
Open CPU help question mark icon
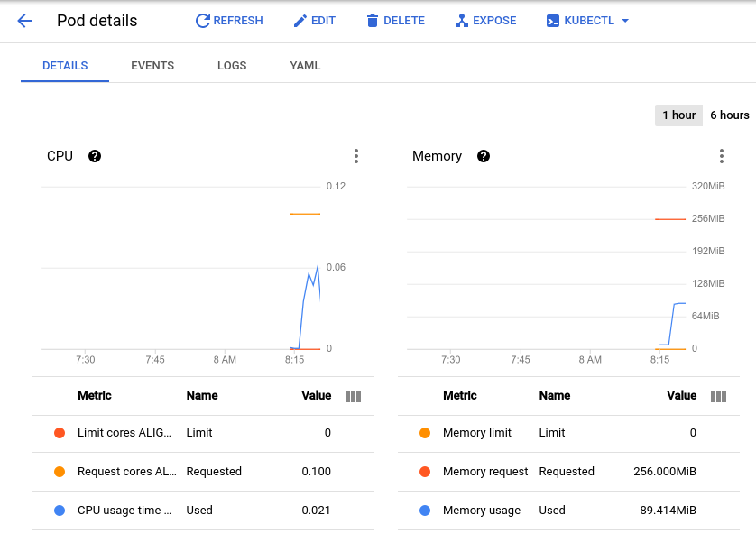point(95,156)
